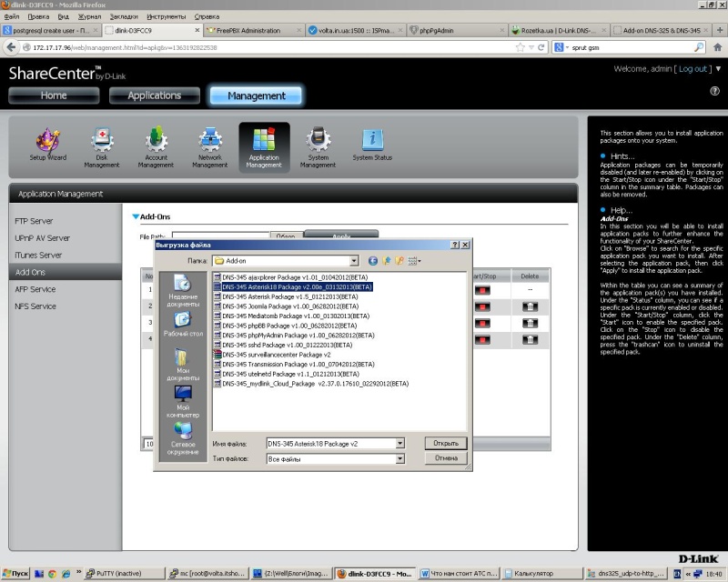Select Application Management icon
The height and width of the screenshot is (582, 728).
coord(264,147)
